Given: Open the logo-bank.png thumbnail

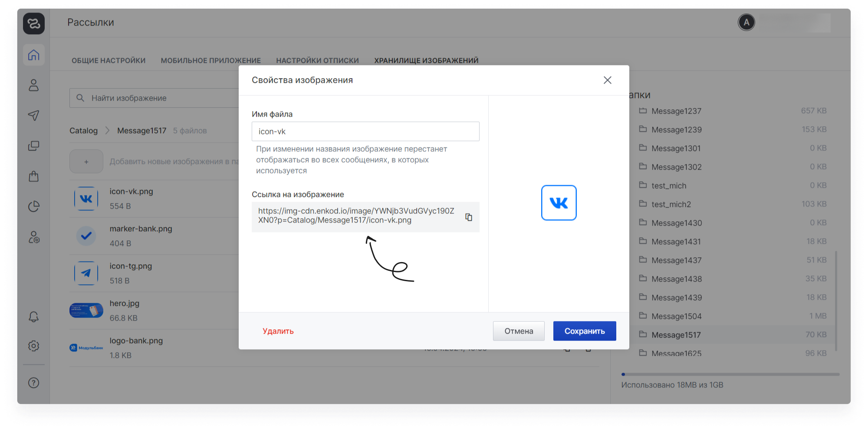Looking at the screenshot, I should [x=86, y=348].
